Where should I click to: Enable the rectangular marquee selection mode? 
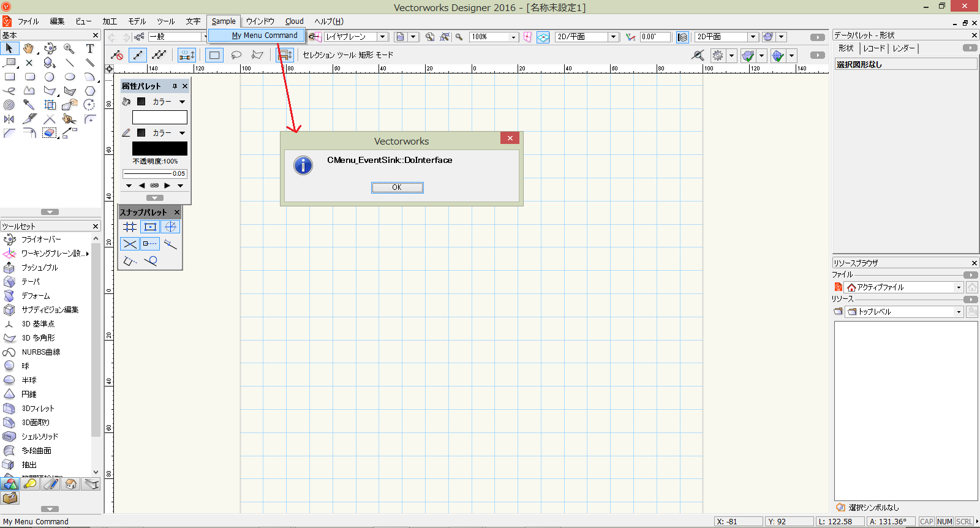tap(214, 55)
